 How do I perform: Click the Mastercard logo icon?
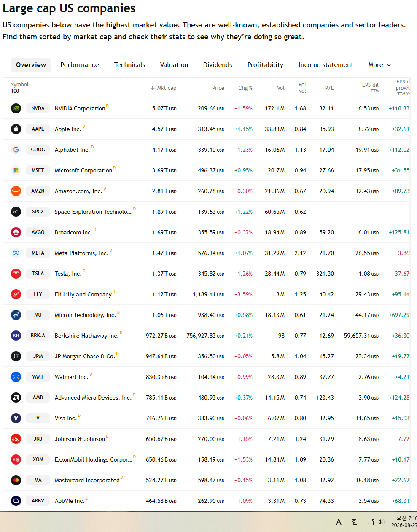click(x=16, y=480)
